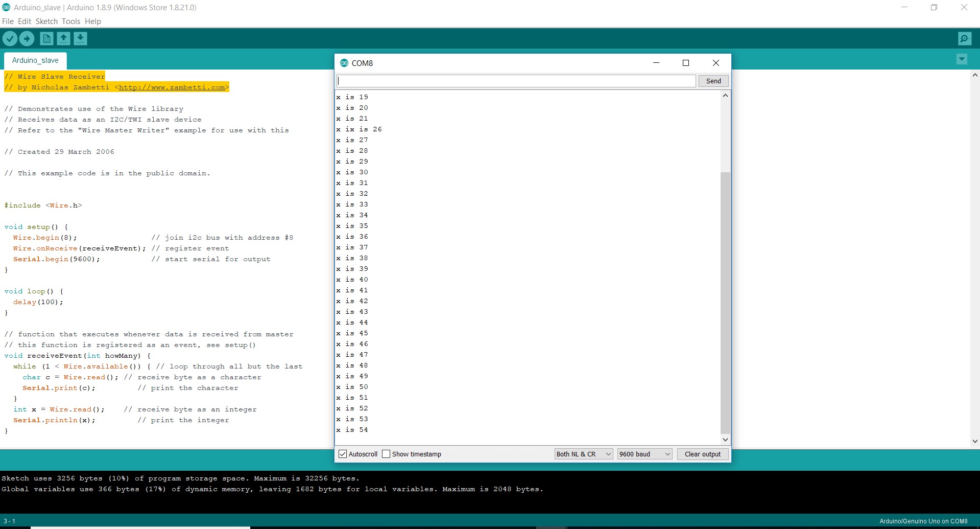
Task: Open the Tools menu
Action: [71, 21]
